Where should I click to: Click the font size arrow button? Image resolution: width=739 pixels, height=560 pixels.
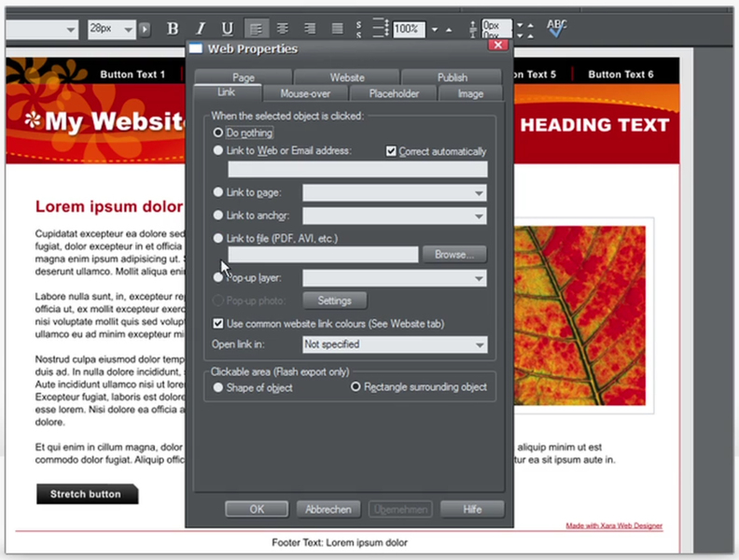(x=145, y=30)
